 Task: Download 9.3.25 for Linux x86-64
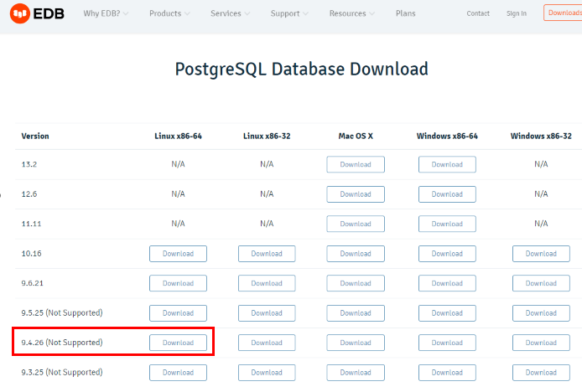click(x=178, y=373)
